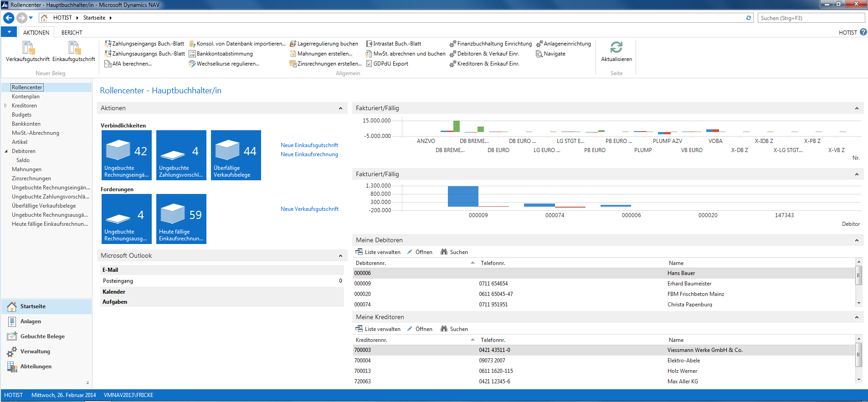Switch to the AKTIONEN ribbon tab
Viewport: 868px width, 402px height.
click(36, 33)
